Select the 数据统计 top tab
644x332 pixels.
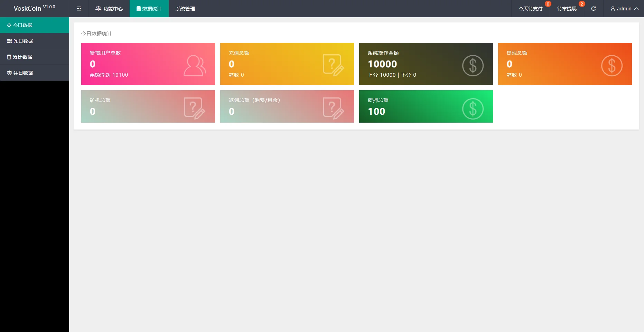149,9
